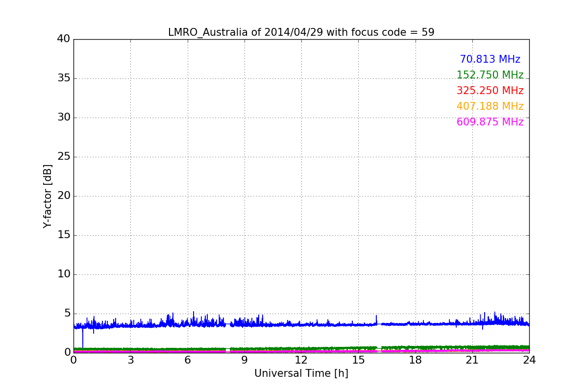Viewport: 588px width, 392px height.
Task: Click the y-axis tick label '10'
Action: point(64,274)
